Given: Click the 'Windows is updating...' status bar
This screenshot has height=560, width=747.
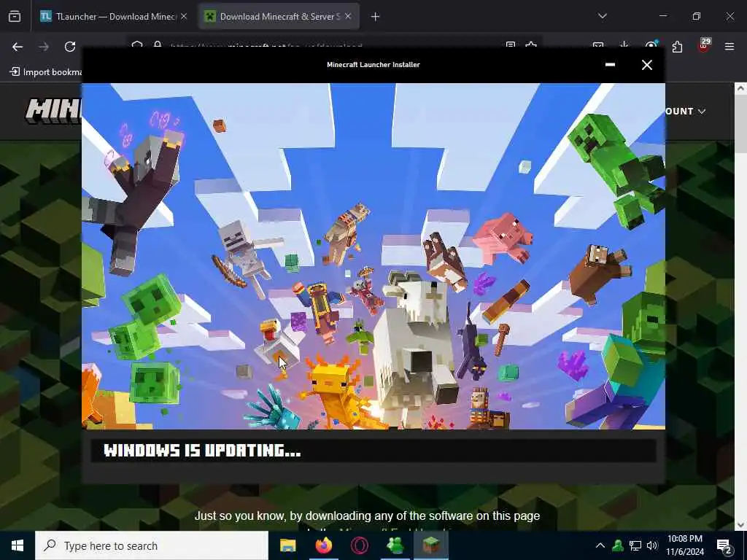Looking at the screenshot, I should 373,451.
